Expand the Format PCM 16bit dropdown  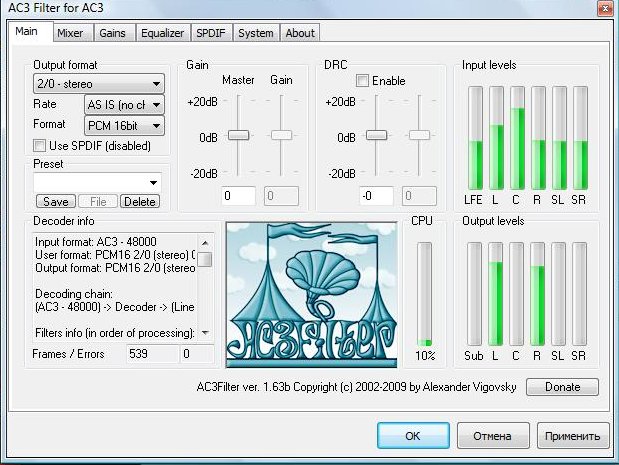click(x=124, y=126)
